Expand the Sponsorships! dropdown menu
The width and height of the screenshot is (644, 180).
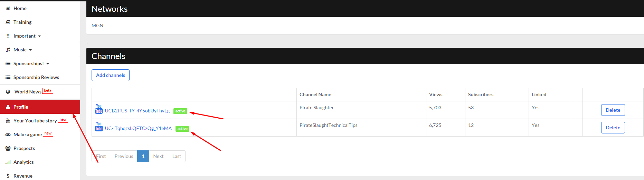click(31, 63)
